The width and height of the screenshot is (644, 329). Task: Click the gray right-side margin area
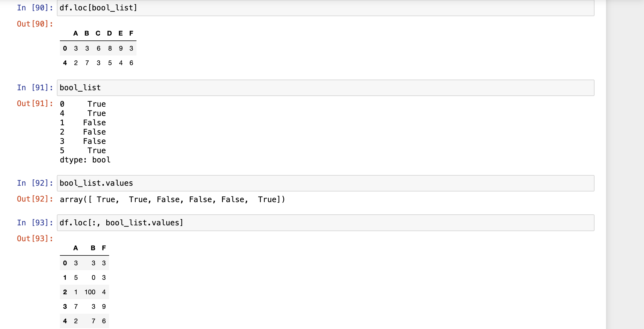coord(625,164)
